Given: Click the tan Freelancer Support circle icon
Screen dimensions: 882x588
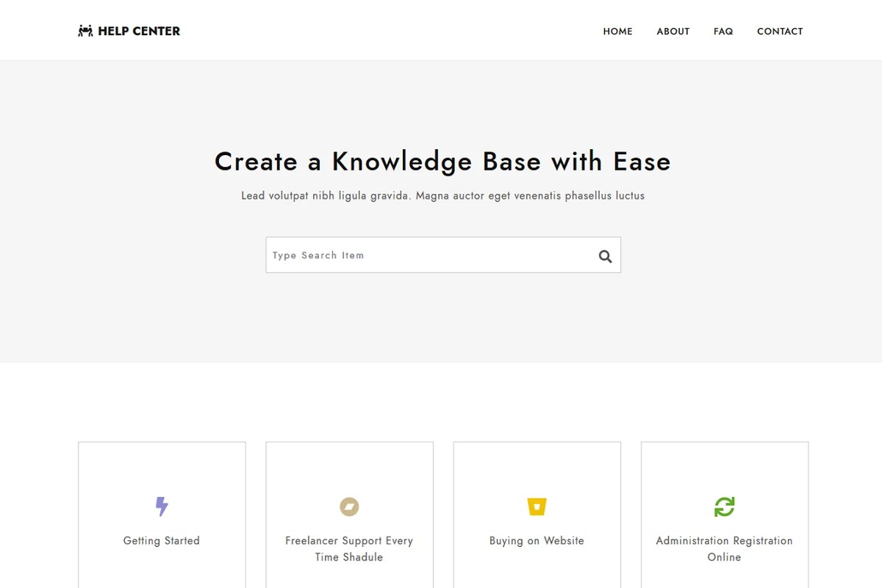Looking at the screenshot, I should point(349,506).
